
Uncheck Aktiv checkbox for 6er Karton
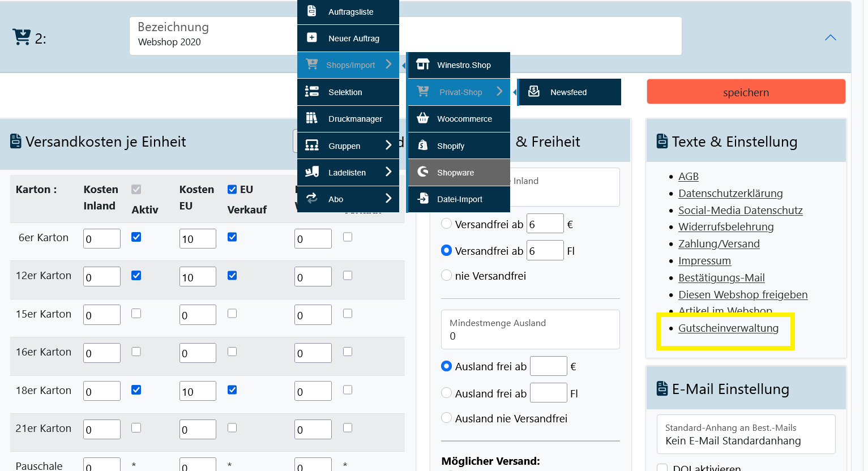[x=136, y=237]
